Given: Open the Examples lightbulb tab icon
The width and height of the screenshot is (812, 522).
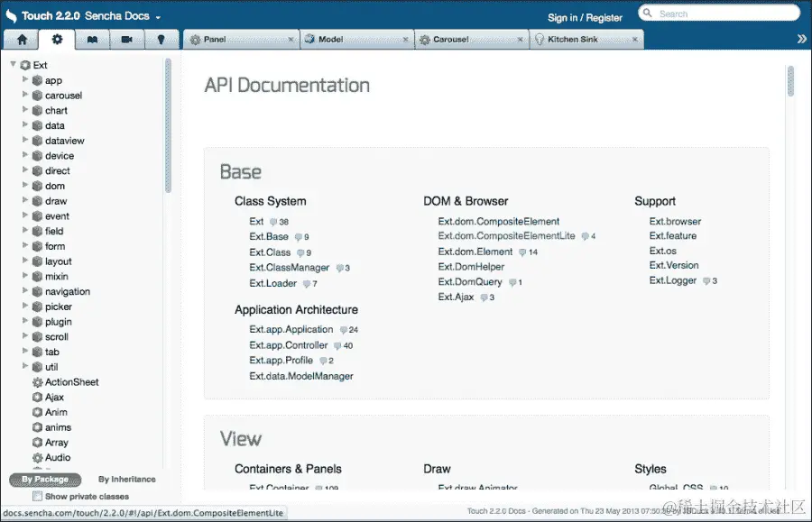Looking at the screenshot, I should point(161,40).
